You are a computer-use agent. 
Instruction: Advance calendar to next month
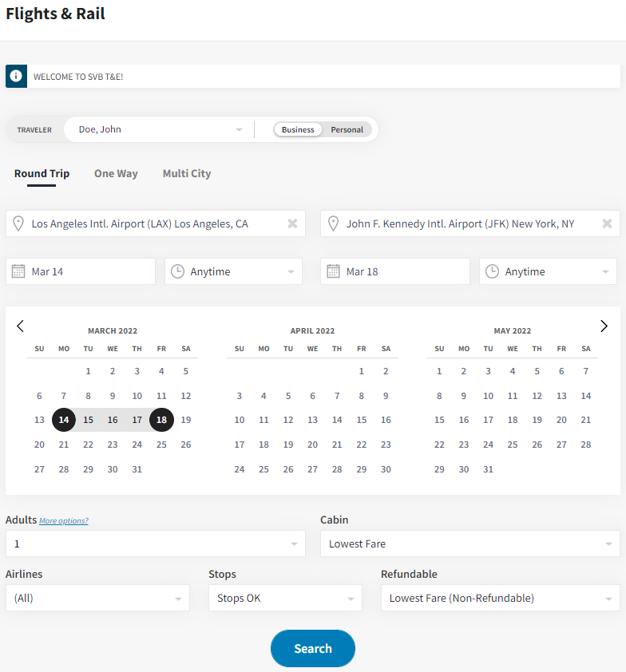(604, 326)
